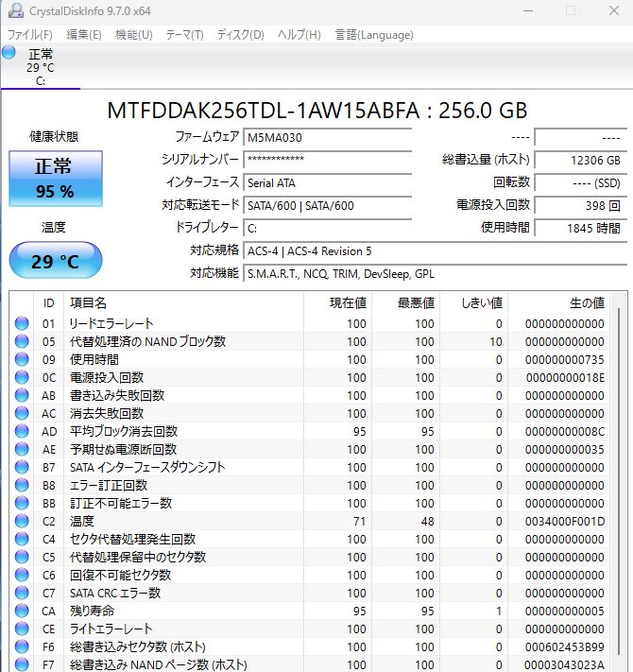Click the S.M.A.R.T. list vertical scrollbar
633x672 pixels.
(x=619, y=482)
